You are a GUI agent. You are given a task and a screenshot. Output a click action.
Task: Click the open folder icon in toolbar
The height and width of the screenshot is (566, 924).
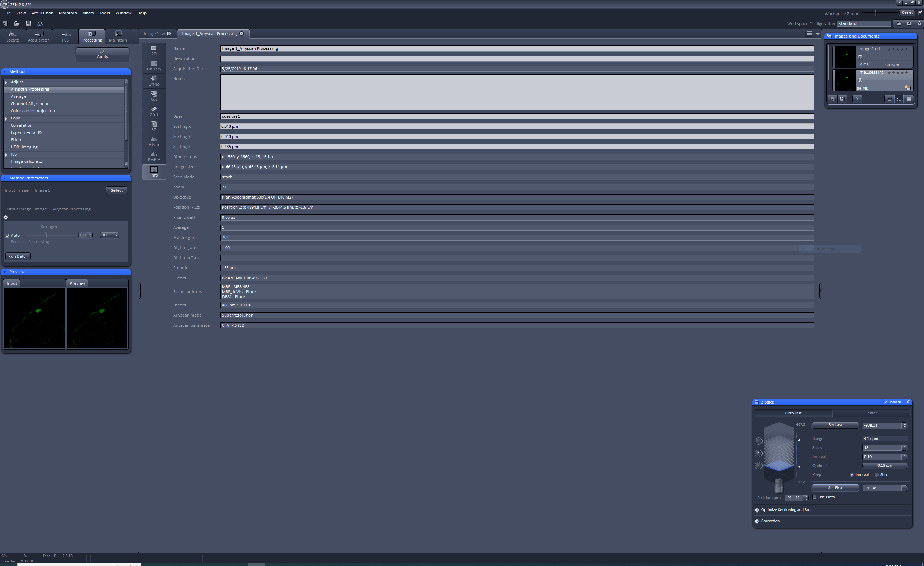coord(17,23)
